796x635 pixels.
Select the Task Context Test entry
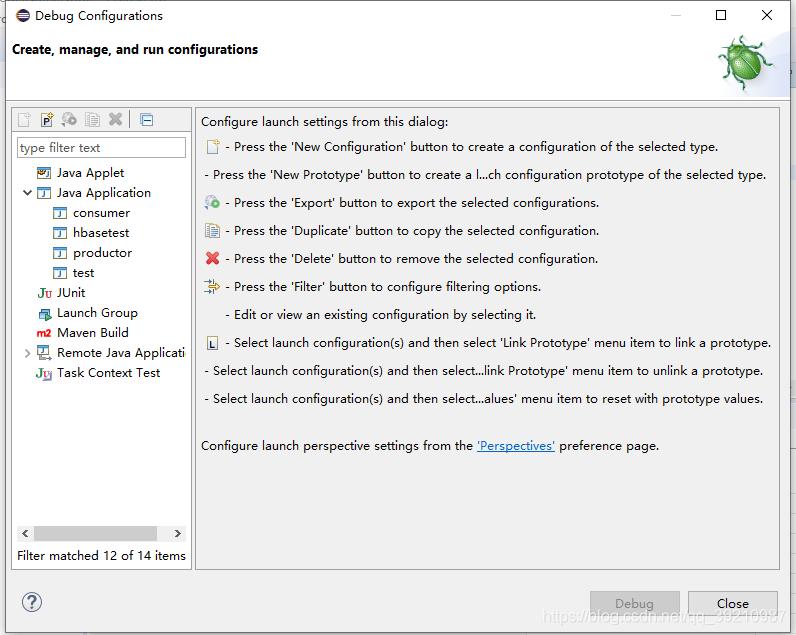click(x=108, y=373)
